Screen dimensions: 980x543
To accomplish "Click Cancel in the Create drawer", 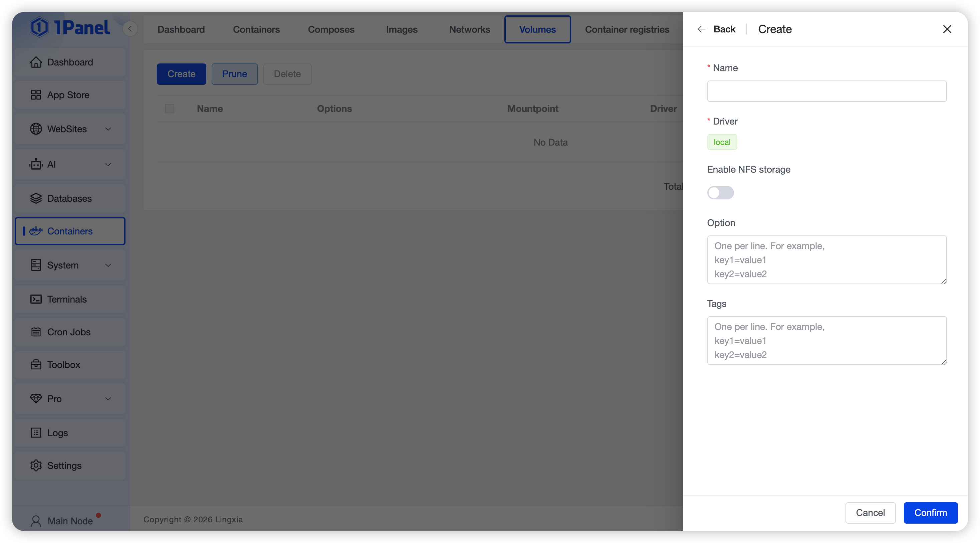I will pos(870,513).
